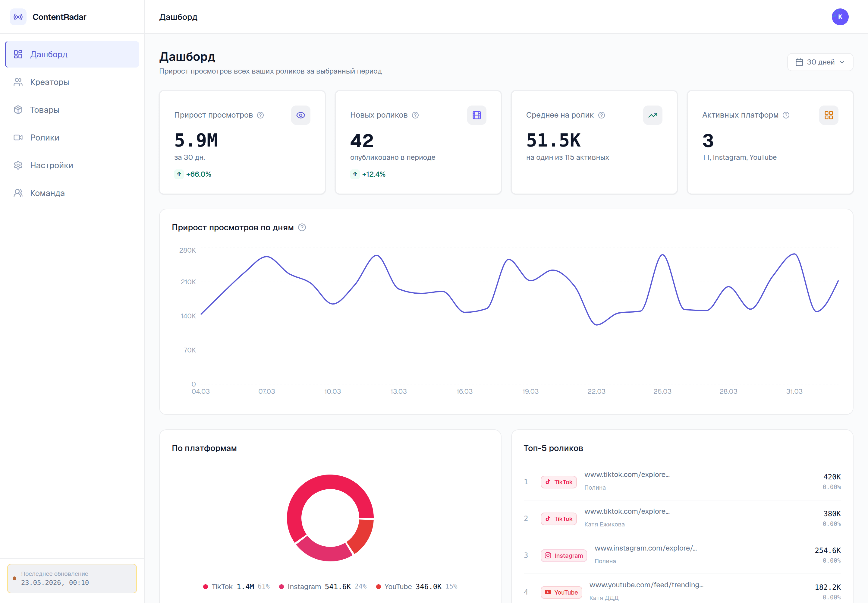Click the trend-up icon on average card
868x603 pixels.
[x=653, y=115]
